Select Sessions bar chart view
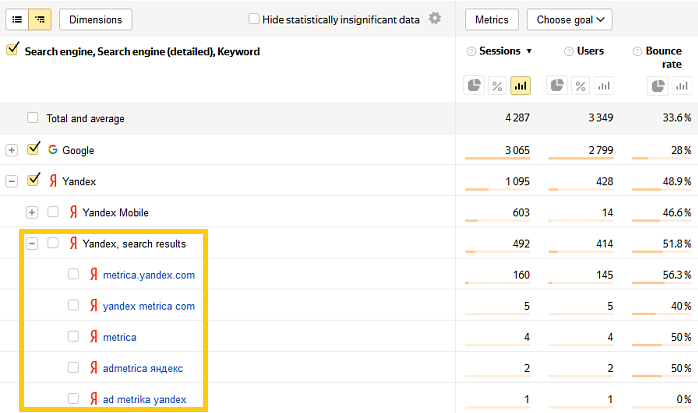The height and width of the screenshot is (413, 698). click(x=520, y=86)
